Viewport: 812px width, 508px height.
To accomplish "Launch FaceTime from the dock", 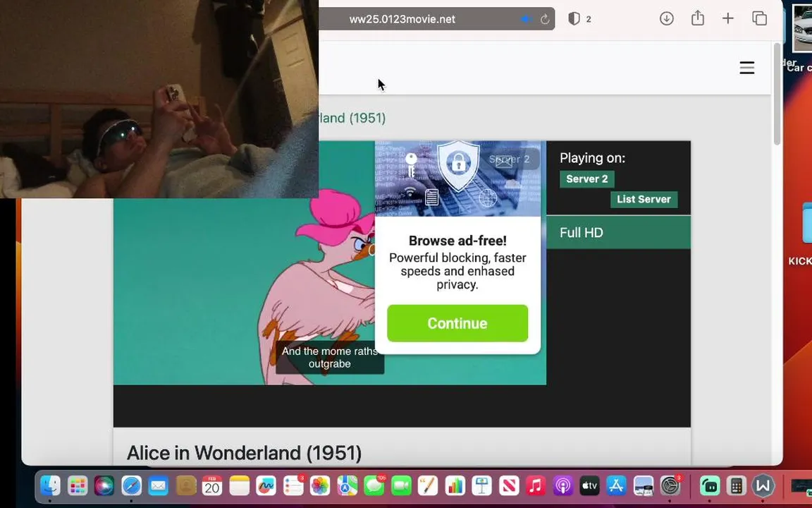I will [x=401, y=486].
